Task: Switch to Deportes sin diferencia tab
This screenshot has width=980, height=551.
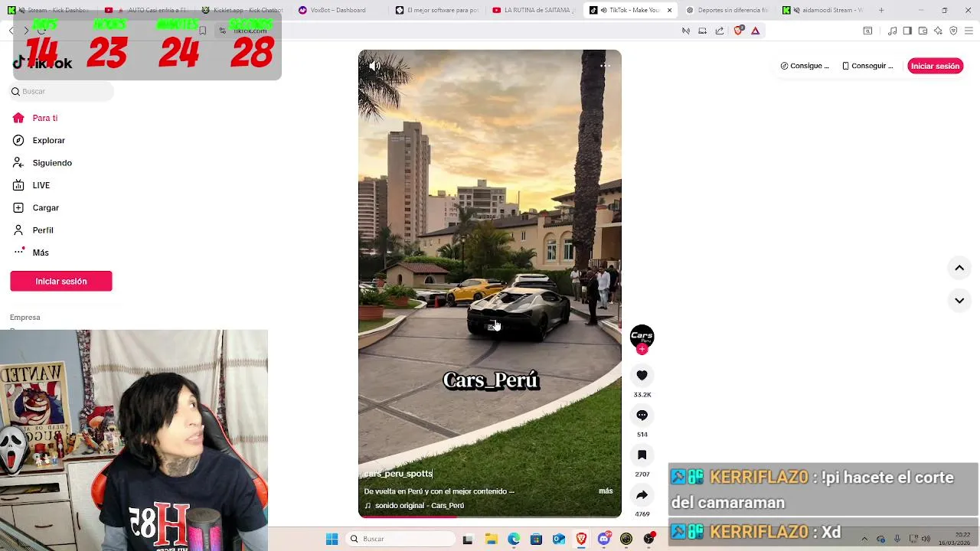Action: tap(727, 10)
